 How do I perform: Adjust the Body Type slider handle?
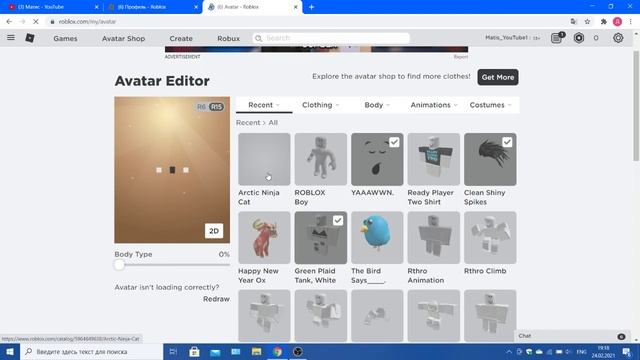[x=119, y=265]
